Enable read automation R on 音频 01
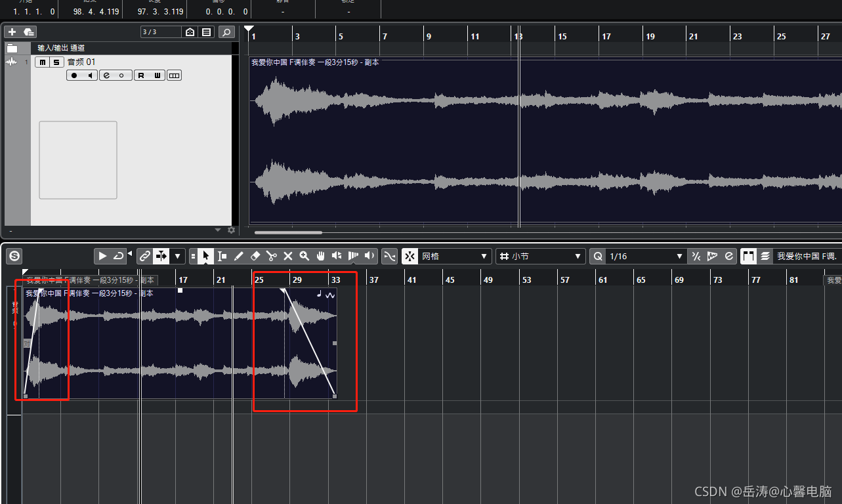This screenshot has width=842, height=504. pyautogui.click(x=141, y=75)
